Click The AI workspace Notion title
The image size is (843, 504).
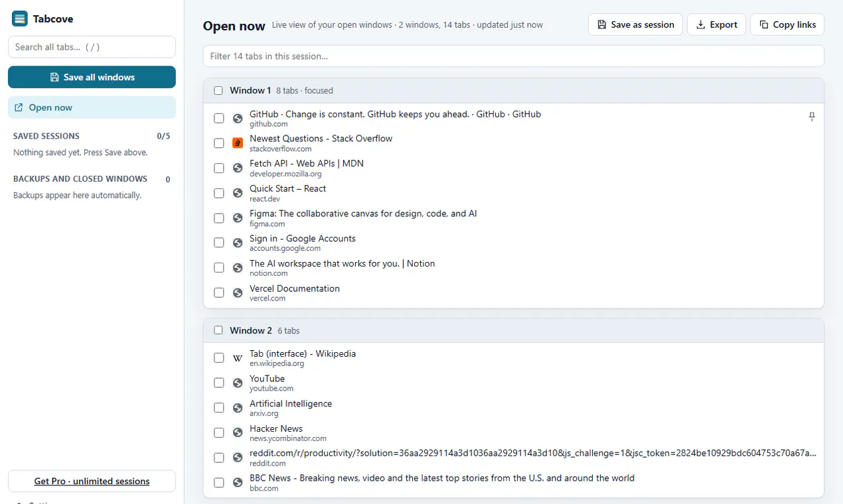coord(343,263)
